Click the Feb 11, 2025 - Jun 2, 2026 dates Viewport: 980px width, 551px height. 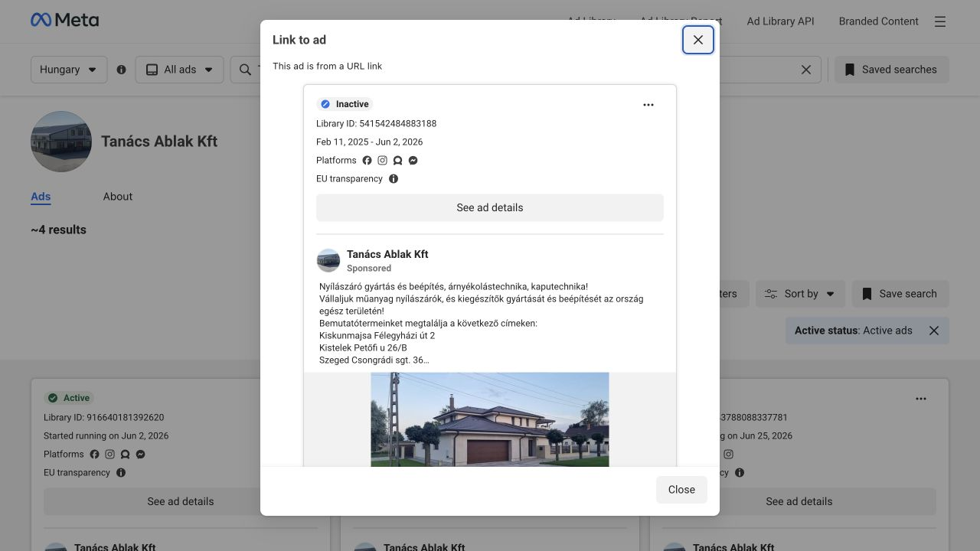click(x=369, y=142)
